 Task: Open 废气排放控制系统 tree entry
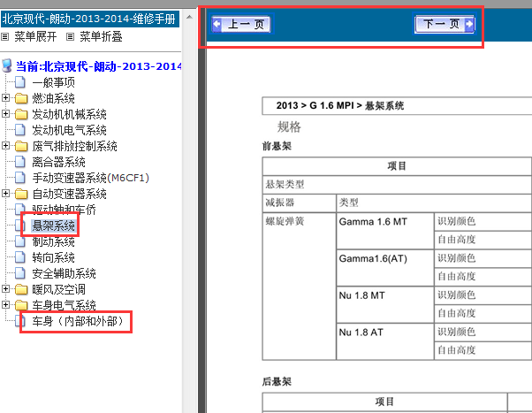pyautogui.click(x=74, y=146)
